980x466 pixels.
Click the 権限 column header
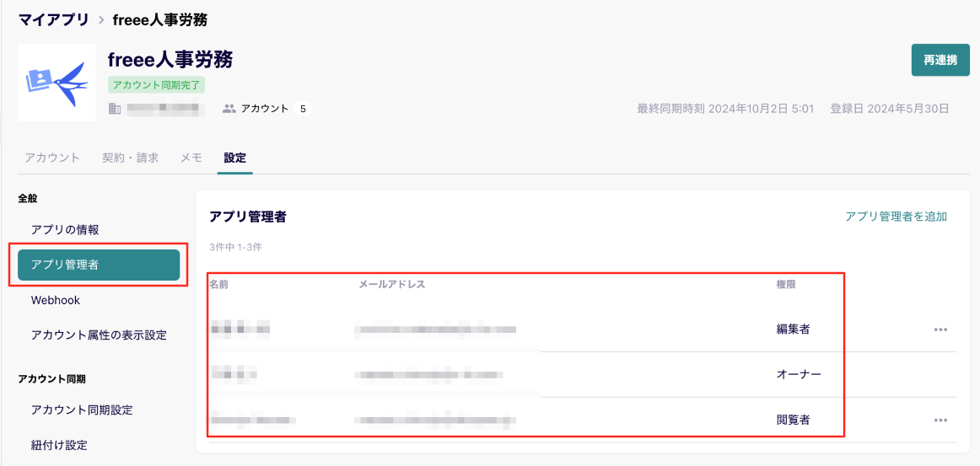[x=786, y=284]
